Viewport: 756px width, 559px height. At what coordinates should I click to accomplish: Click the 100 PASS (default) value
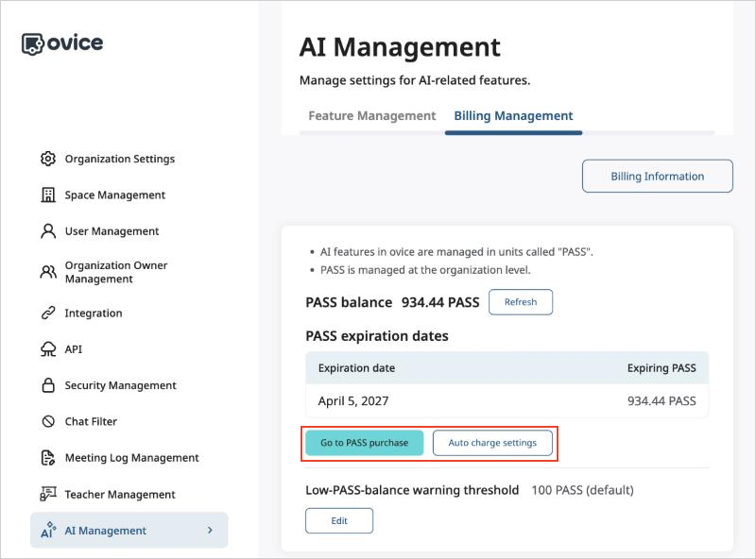582,490
